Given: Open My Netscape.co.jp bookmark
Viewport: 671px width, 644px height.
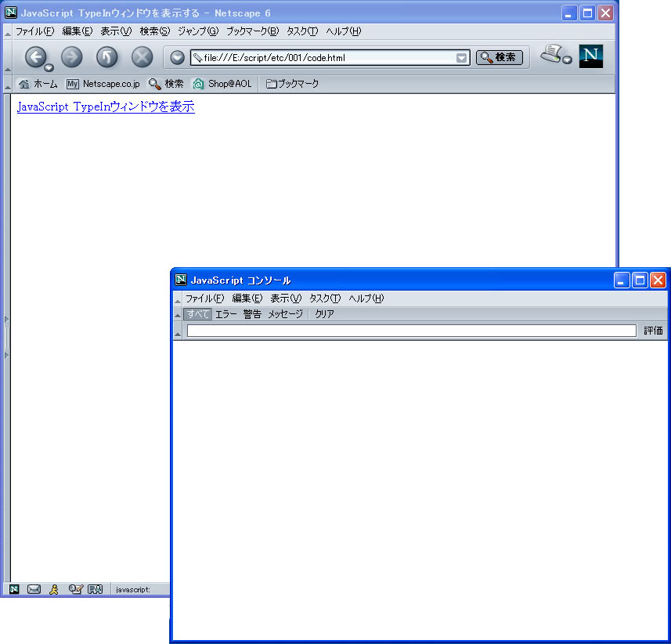Looking at the screenshot, I should pyautogui.click(x=103, y=84).
